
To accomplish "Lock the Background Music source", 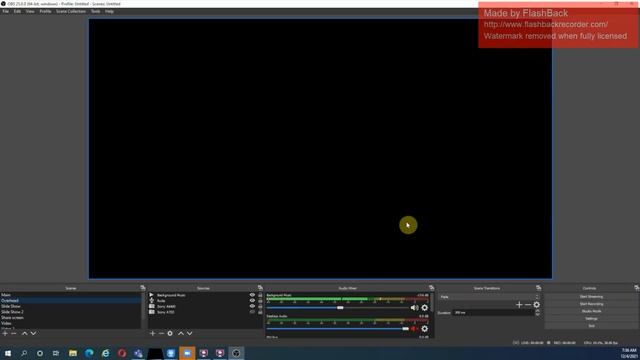I will coord(260,295).
